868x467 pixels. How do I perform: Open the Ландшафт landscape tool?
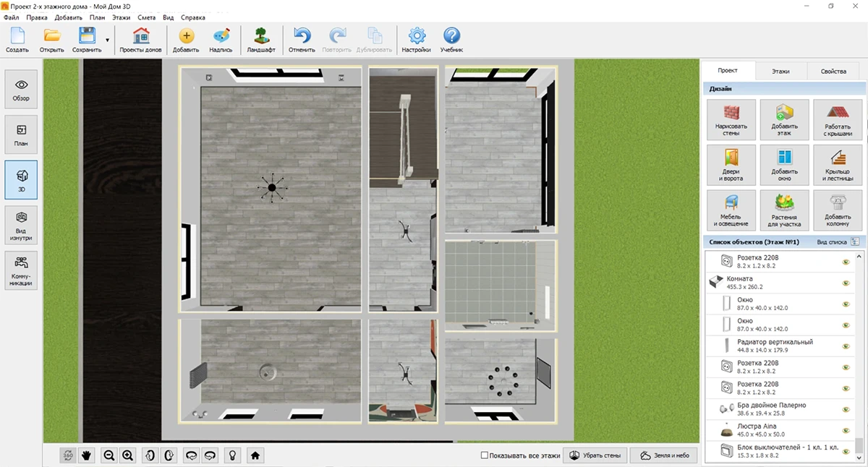pyautogui.click(x=260, y=40)
